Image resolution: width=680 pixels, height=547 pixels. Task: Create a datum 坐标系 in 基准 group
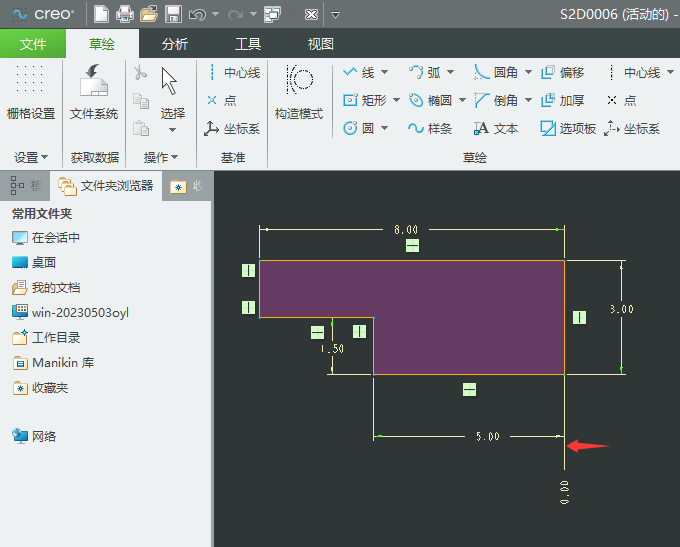click(232, 128)
